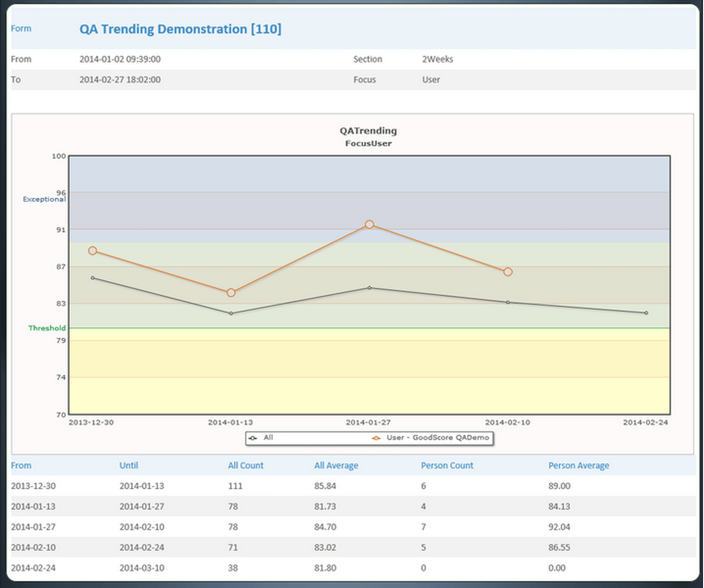Click the gray All data point at 2014-02-24

[x=646, y=313]
